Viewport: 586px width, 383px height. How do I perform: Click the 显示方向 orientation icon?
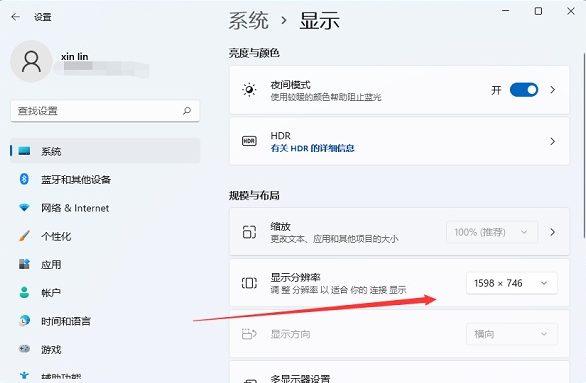point(249,334)
